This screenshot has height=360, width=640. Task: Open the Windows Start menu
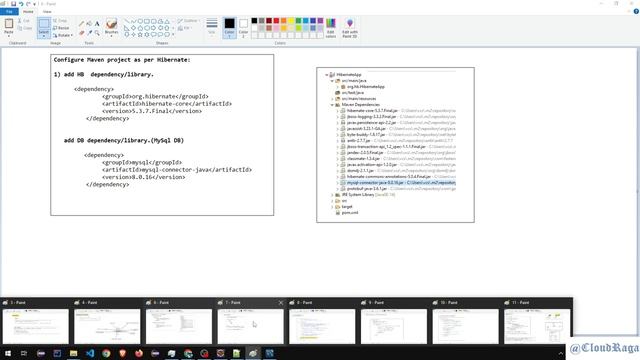coord(8,353)
